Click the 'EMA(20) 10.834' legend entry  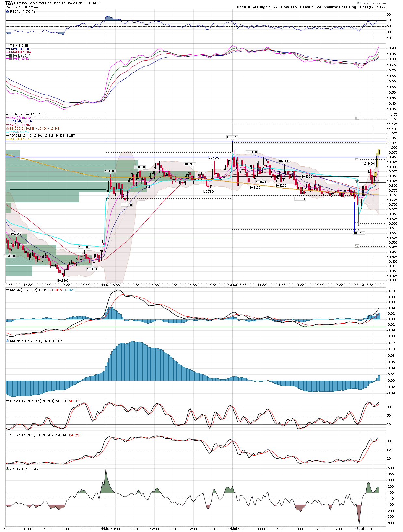coord(21,121)
